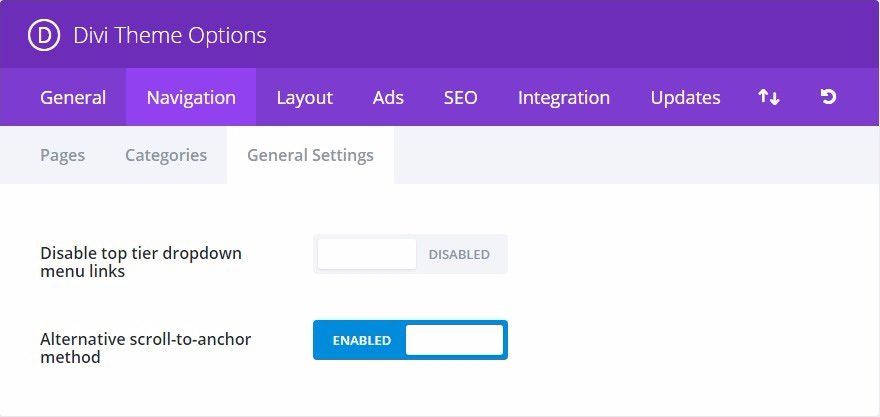Click the ENABLED text on the scroll-to-anchor switch
This screenshot has height=417, width=880.
(x=361, y=340)
